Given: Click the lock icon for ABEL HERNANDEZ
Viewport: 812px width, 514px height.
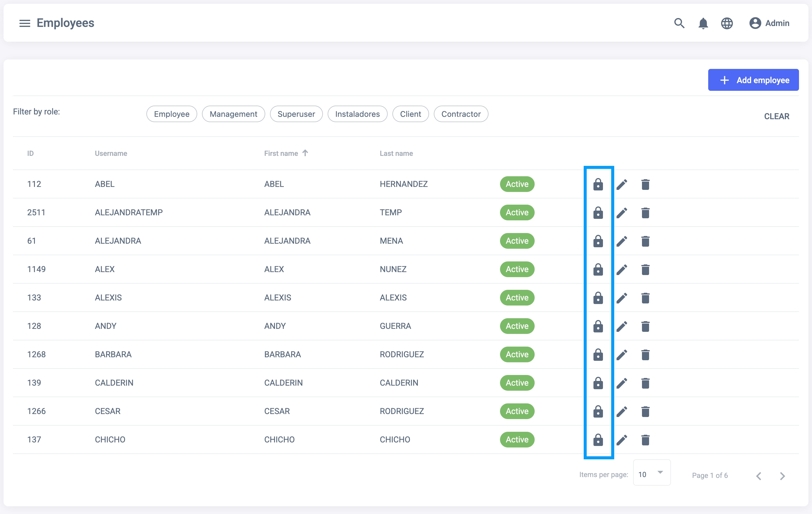Looking at the screenshot, I should [598, 184].
